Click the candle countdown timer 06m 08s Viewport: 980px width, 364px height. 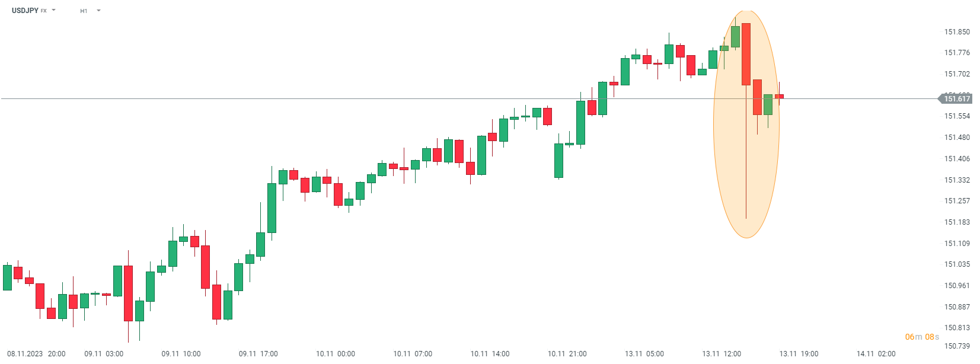pyautogui.click(x=922, y=337)
